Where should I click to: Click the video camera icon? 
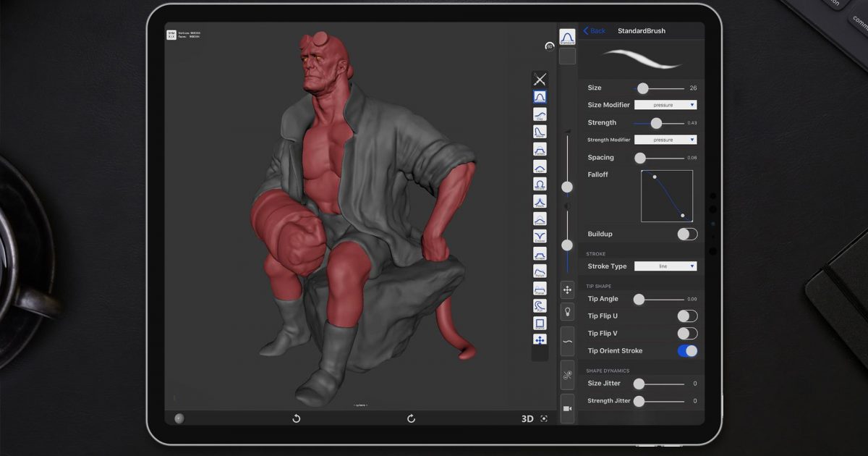[567, 409]
